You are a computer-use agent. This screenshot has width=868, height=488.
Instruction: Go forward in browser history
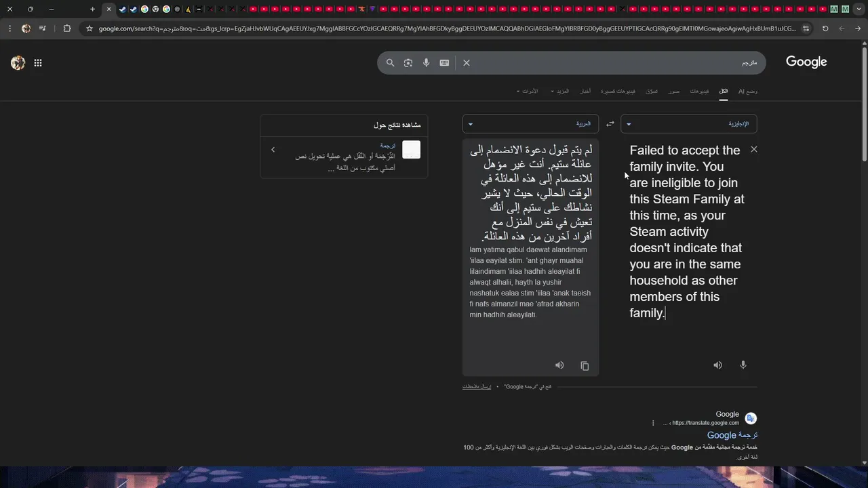[858, 28]
